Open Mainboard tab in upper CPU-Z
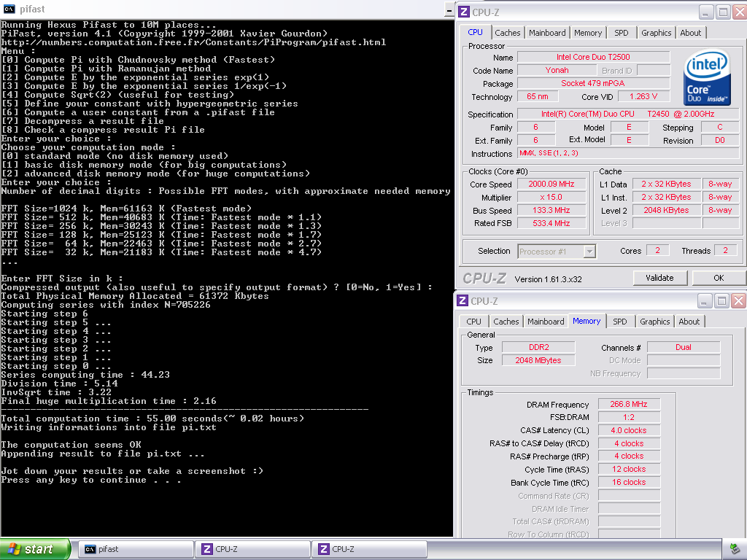747x560 pixels. pos(547,33)
